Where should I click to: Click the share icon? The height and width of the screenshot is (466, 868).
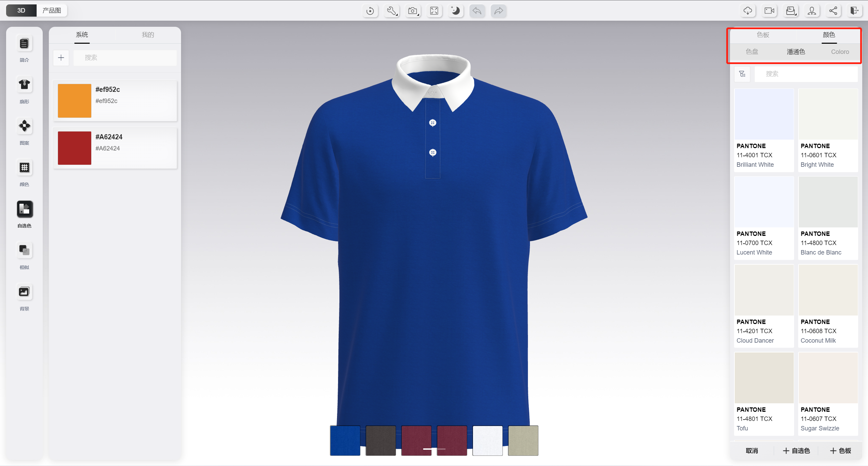833,11
